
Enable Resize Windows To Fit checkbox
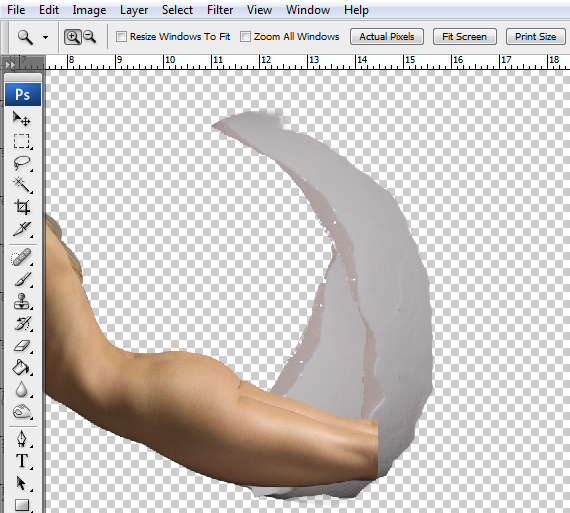[121, 37]
